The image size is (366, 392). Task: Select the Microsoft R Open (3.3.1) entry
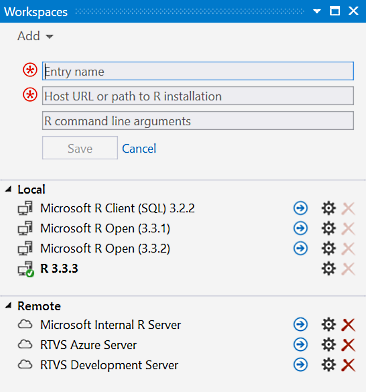point(105,228)
